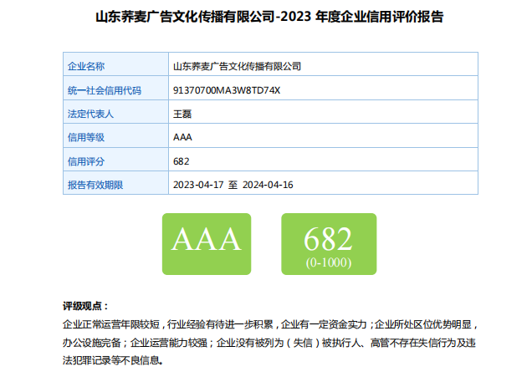
Task: Select the 企业名称 label cell
Action: point(115,64)
